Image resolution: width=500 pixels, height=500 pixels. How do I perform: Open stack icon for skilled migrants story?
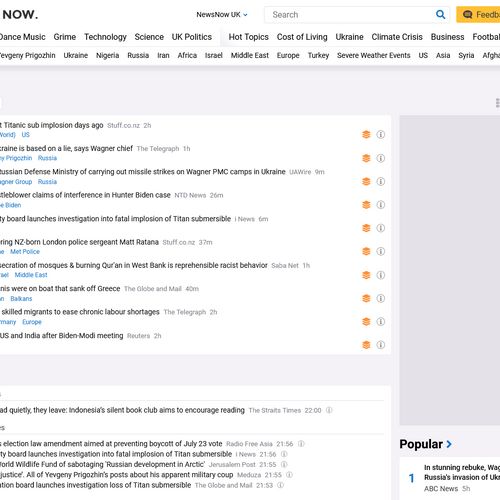pos(366,322)
